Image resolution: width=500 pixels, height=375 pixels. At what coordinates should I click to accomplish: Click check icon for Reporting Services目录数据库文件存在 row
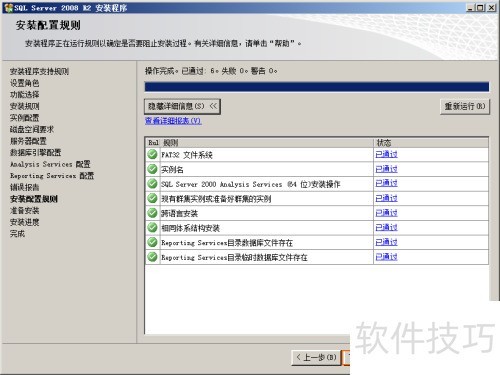[x=152, y=242]
